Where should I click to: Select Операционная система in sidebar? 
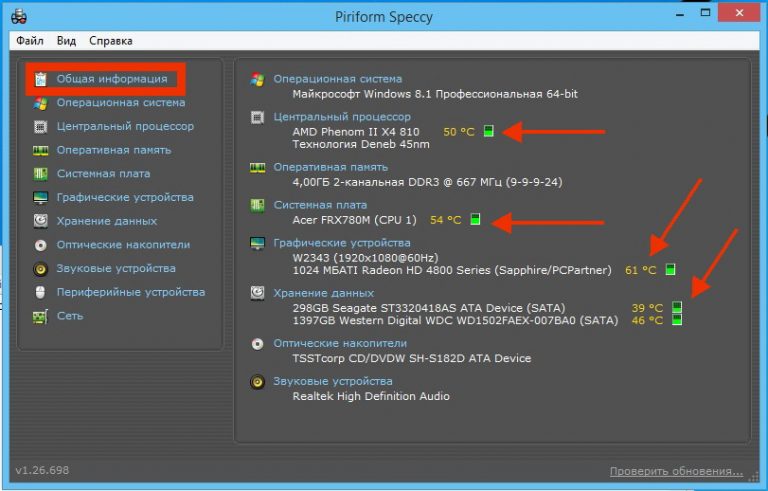(121, 102)
